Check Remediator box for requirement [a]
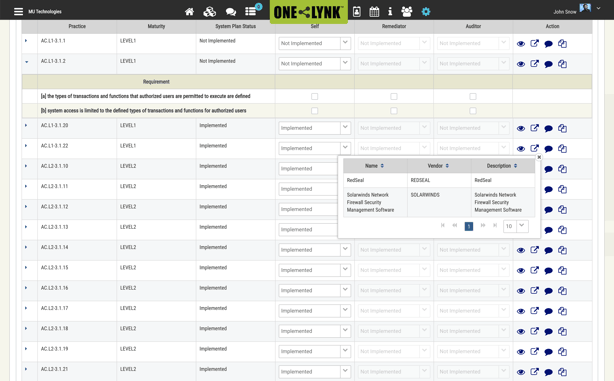 point(394,96)
